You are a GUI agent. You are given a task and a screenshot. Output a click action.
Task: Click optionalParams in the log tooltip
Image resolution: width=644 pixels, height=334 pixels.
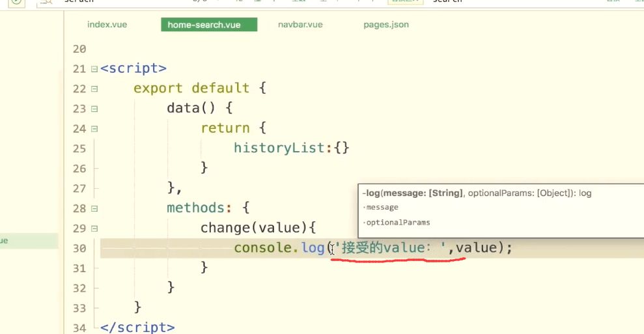click(x=398, y=223)
